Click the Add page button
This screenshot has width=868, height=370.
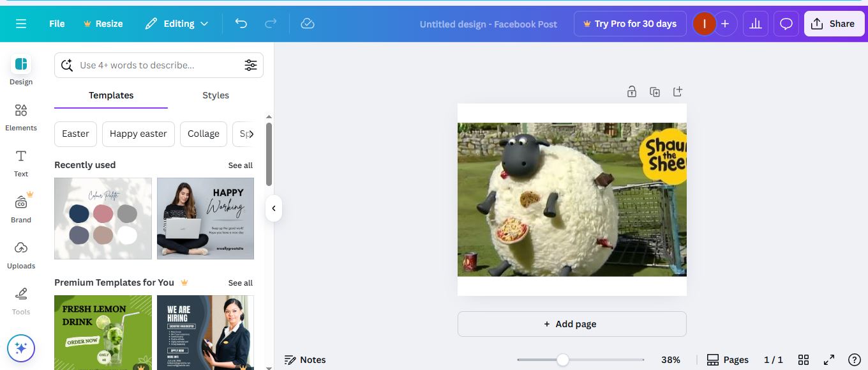[572, 324]
